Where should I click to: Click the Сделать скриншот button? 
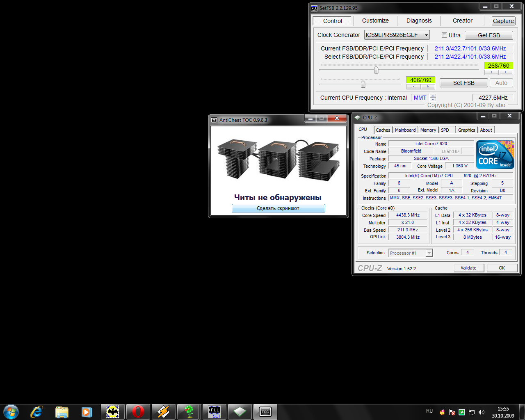click(278, 208)
